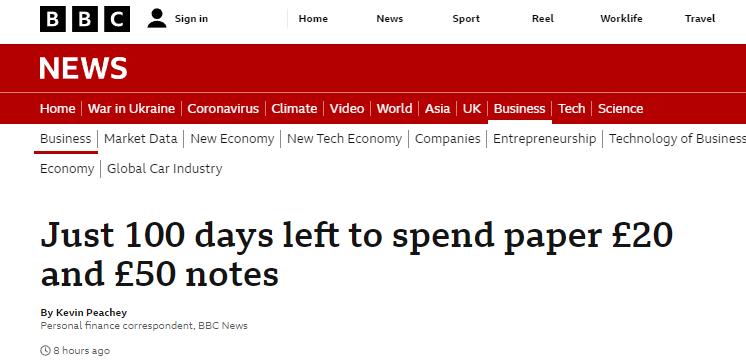Select War in Ukraine news section
The height and width of the screenshot is (362, 746).
pyautogui.click(x=131, y=108)
